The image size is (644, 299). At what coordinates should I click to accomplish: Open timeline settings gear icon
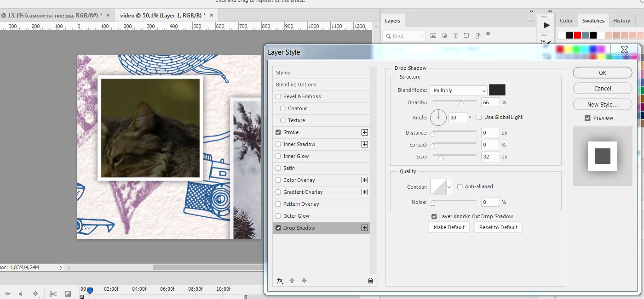pos(35,294)
